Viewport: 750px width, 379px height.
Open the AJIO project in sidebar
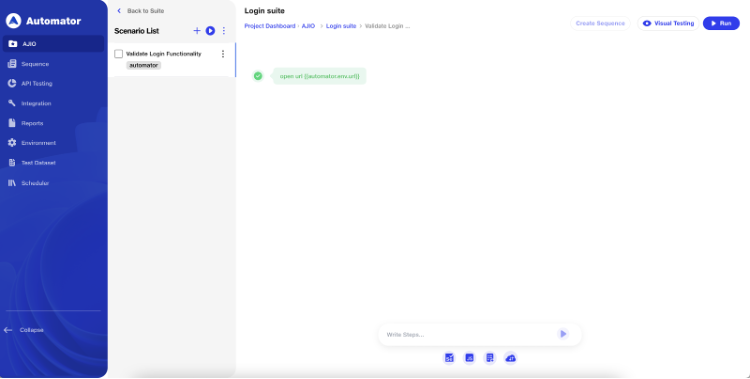pos(54,44)
